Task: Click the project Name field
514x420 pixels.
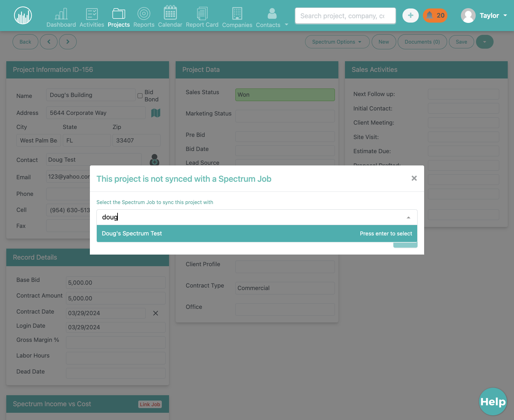Action: click(91, 95)
